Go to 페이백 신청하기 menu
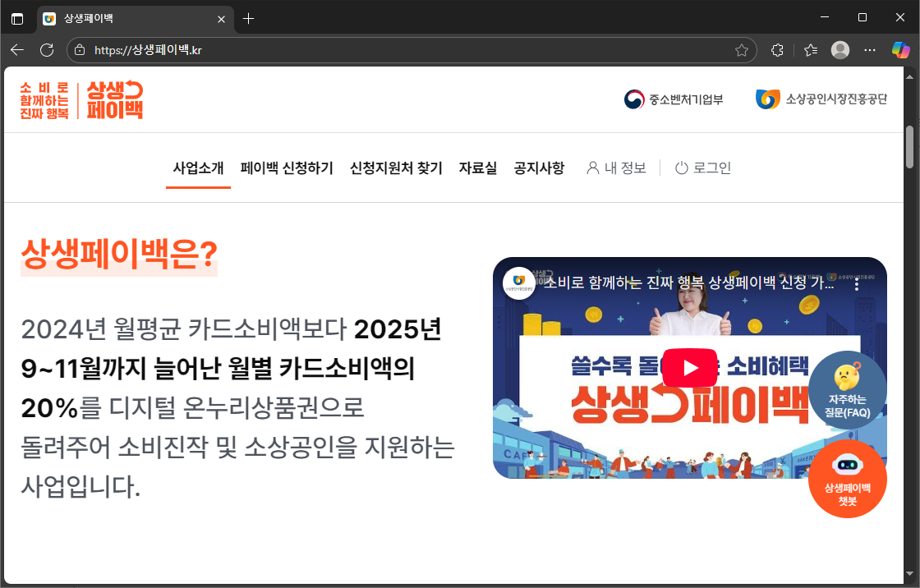This screenshot has height=588, width=920. pos(287,168)
